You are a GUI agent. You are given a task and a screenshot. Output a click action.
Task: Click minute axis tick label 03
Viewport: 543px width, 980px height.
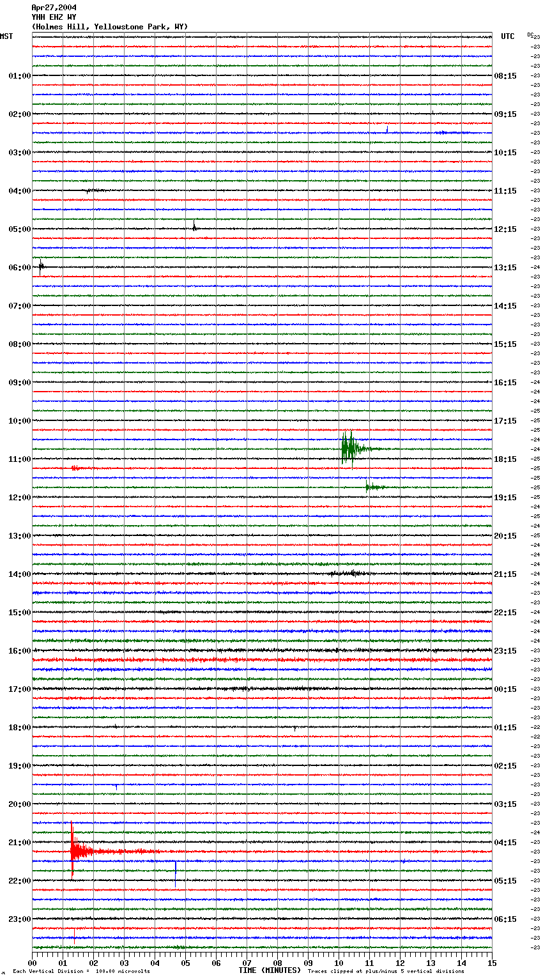click(125, 963)
